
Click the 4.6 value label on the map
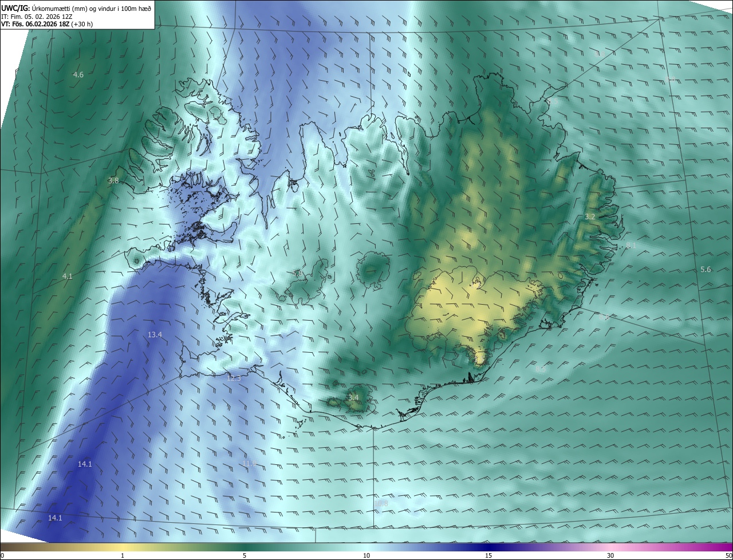(x=78, y=75)
